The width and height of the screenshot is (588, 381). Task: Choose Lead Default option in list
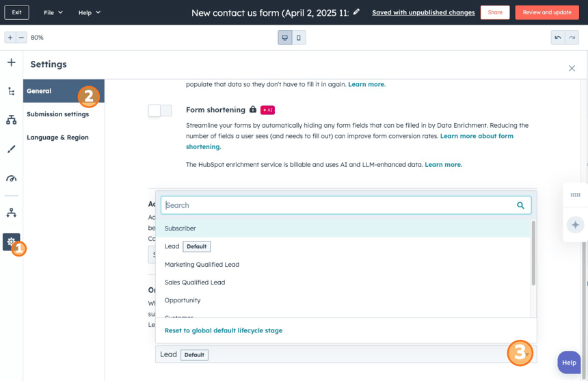coord(343,246)
